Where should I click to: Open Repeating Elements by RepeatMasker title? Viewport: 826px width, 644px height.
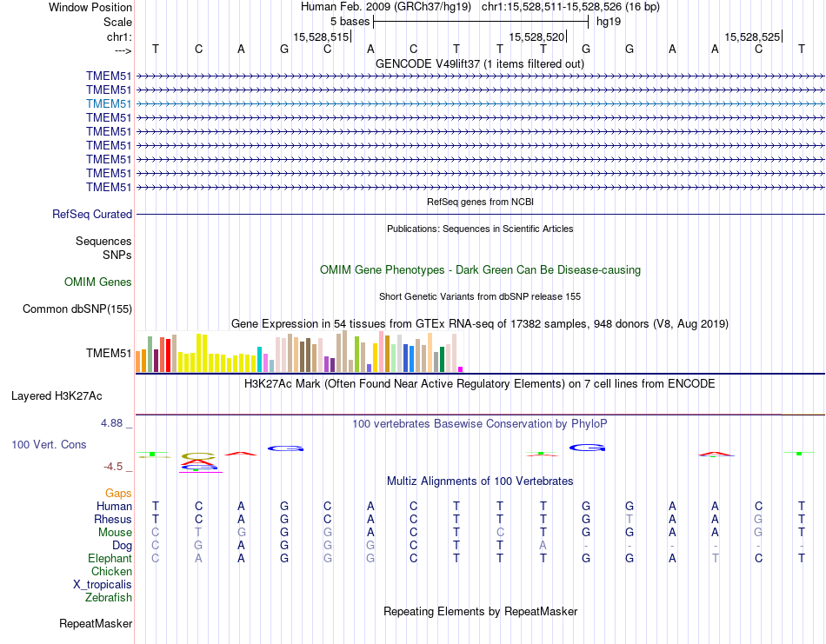(x=480, y=611)
